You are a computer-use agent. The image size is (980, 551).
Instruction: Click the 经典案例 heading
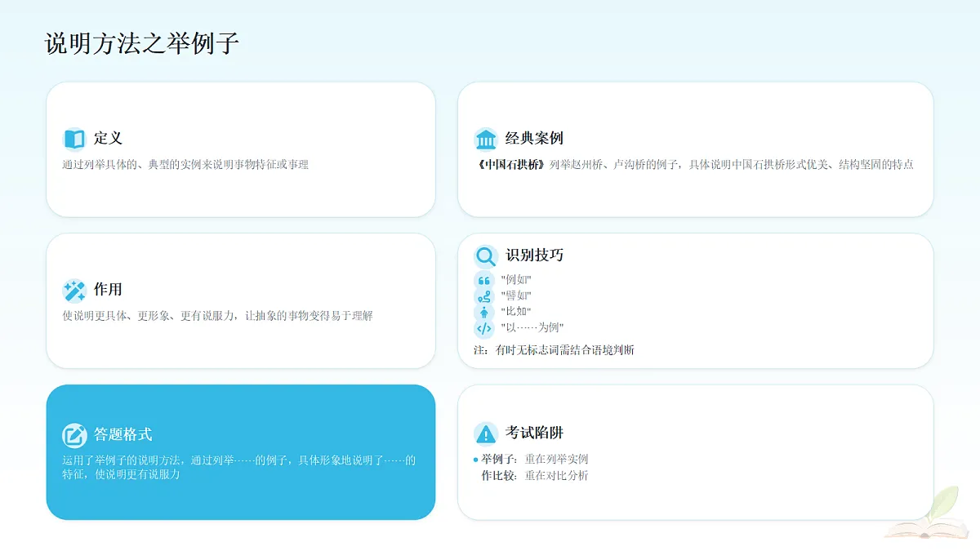point(534,139)
